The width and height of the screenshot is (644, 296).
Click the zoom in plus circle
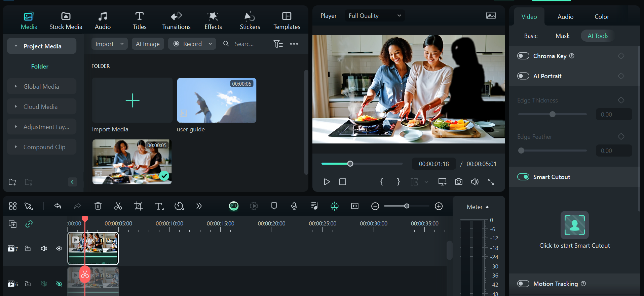click(x=439, y=206)
